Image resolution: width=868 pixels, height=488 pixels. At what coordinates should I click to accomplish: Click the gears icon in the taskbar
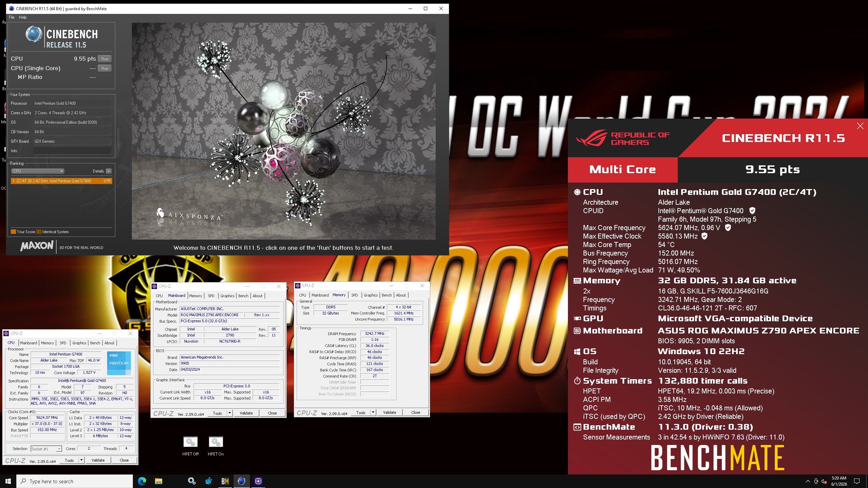(x=192, y=481)
